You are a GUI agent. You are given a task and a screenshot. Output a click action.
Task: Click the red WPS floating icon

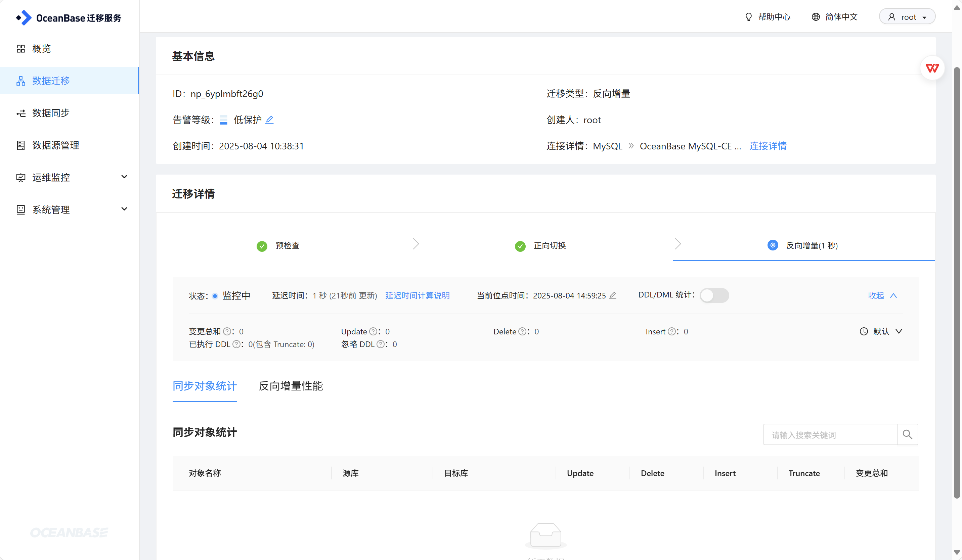[932, 68]
